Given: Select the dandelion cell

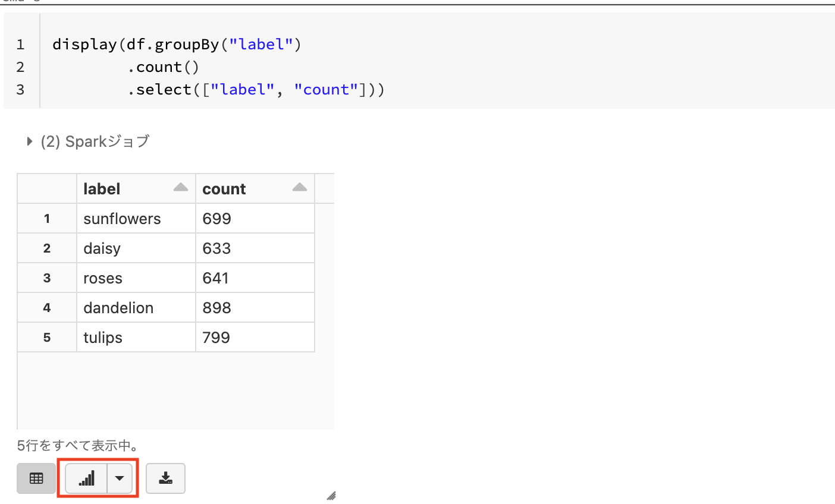Looking at the screenshot, I should (x=136, y=308).
